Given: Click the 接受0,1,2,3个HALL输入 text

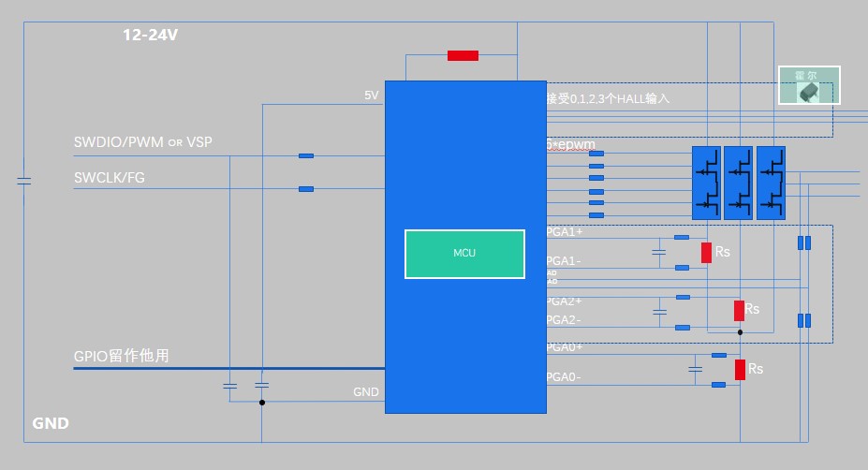Looking at the screenshot, I should click(609, 97).
